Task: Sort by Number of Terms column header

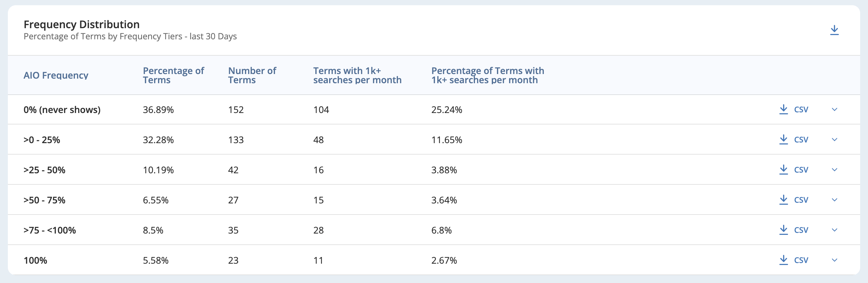Action: (x=252, y=75)
